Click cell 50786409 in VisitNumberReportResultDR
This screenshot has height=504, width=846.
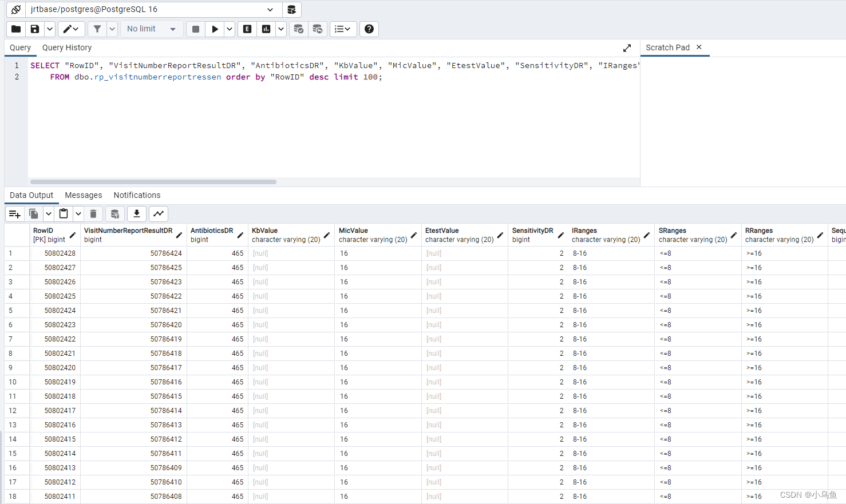[133, 468]
